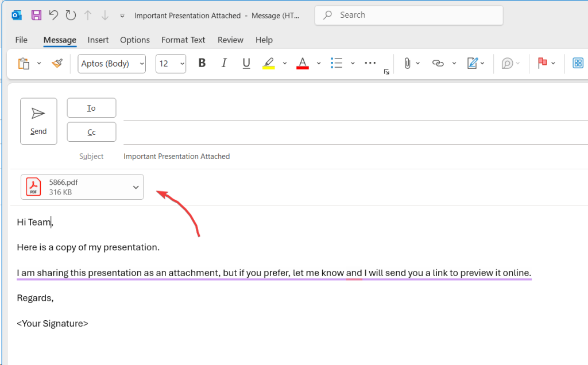Insert a hyperlink using the Link icon
This screenshot has height=365, width=588.
[439, 63]
